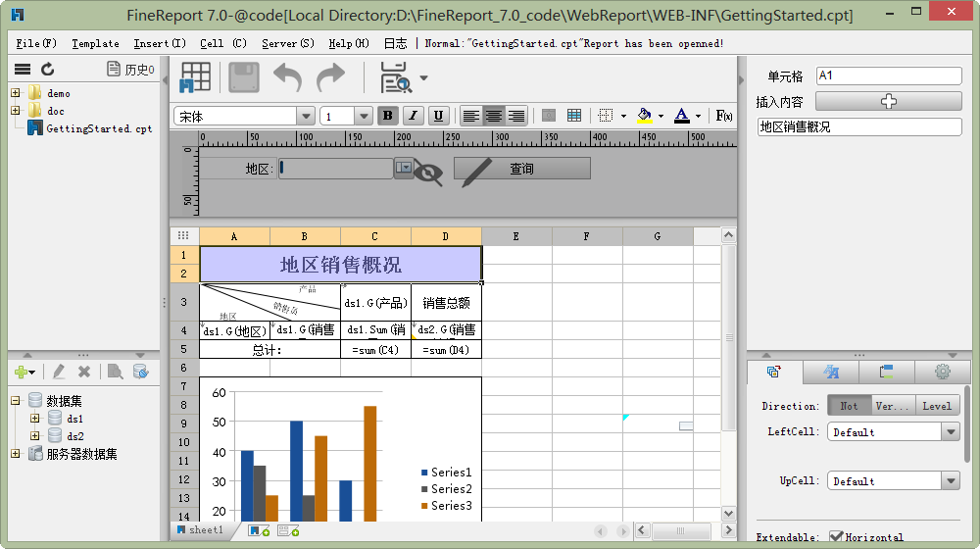This screenshot has height=549, width=980.
Task: Open the border style dropdown arrow
Action: pyautogui.click(x=623, y=116)
